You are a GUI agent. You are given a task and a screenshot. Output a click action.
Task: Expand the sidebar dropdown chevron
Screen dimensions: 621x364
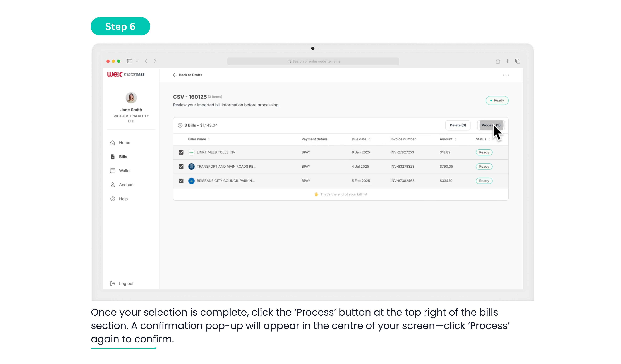click(137, 61)
